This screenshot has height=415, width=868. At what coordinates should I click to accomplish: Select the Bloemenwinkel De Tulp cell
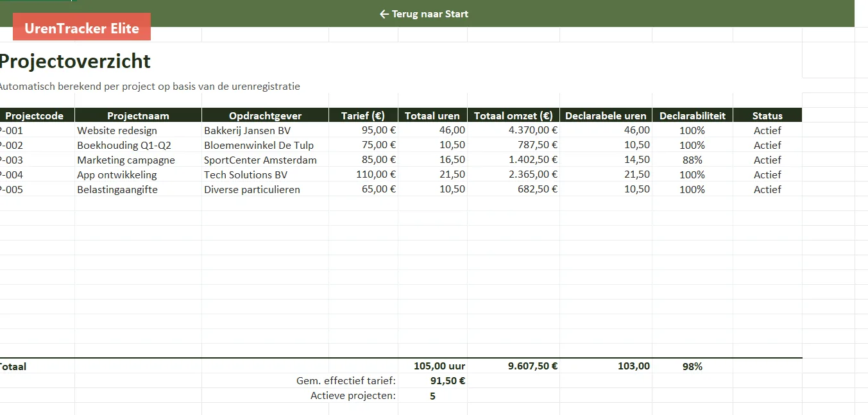(x=265, y=145)
